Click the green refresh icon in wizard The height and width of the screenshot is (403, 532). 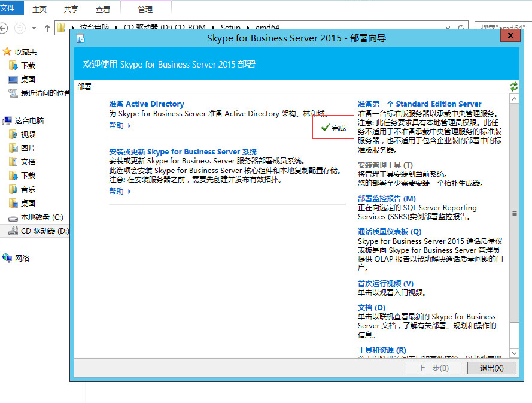(x=514, y=87)
